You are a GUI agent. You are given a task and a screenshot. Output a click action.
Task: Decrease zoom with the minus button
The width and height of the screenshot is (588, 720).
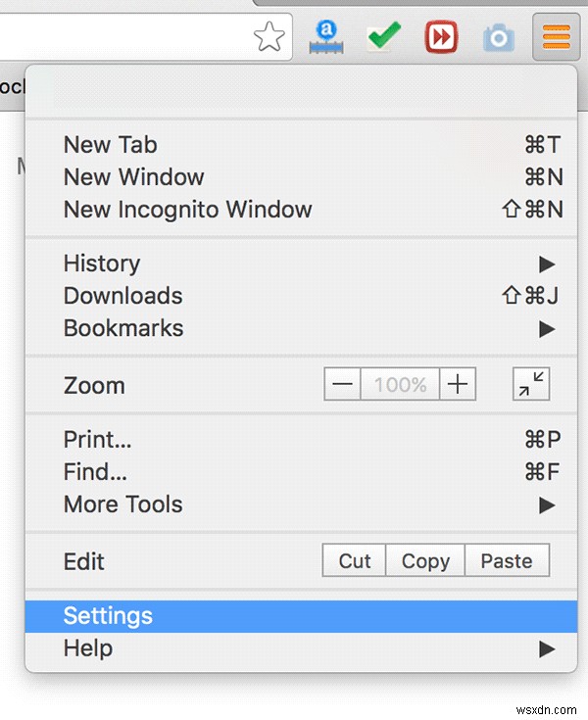tap(342, 384)
